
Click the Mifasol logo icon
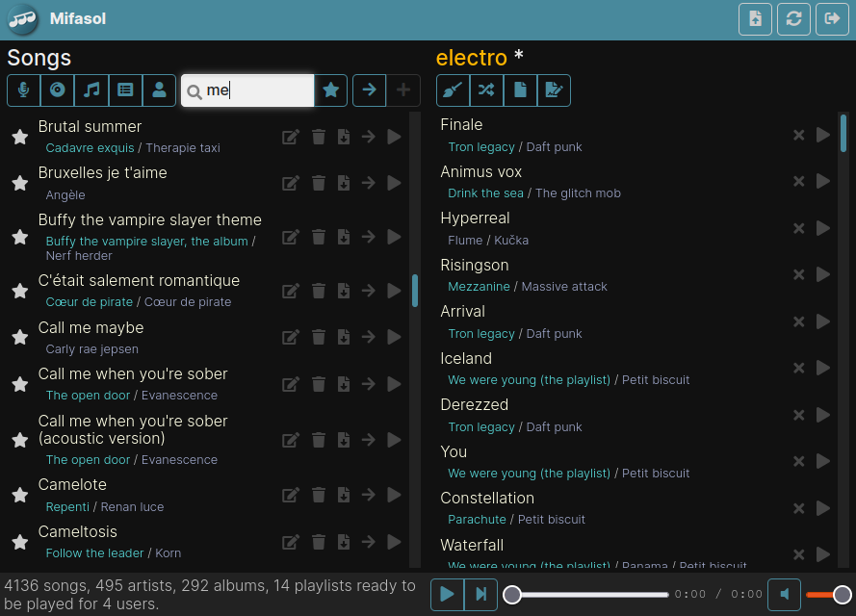tap(22, 19)
